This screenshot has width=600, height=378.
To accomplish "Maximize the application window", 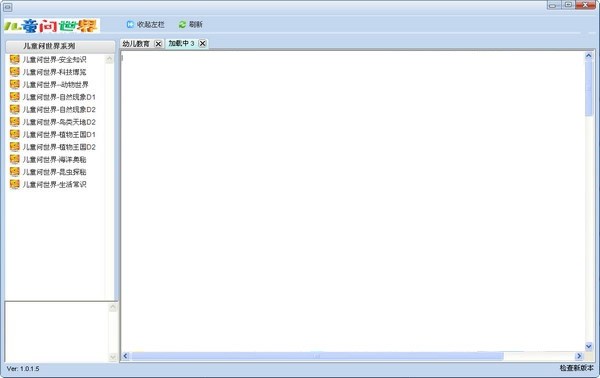I will (569, 5).
